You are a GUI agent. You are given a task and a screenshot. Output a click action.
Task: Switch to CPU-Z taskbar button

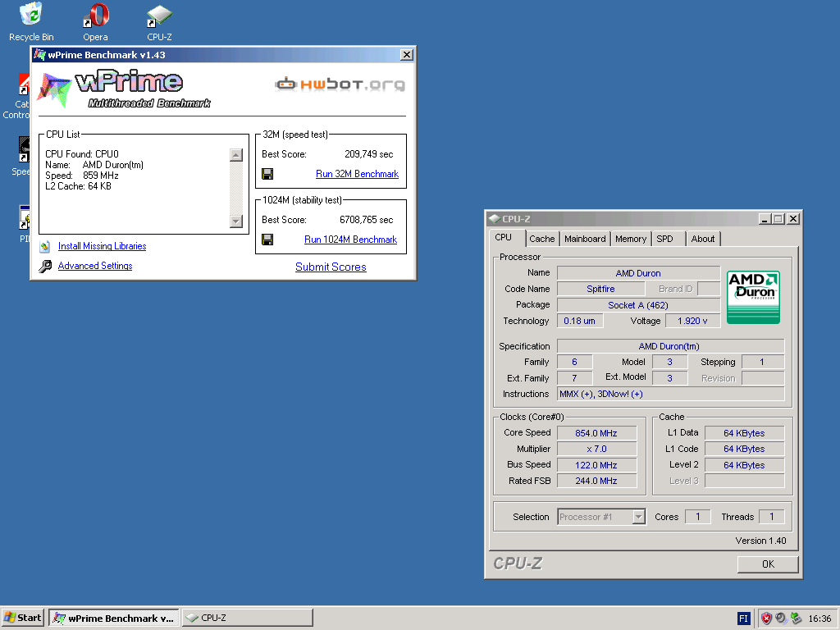point(248,618)
